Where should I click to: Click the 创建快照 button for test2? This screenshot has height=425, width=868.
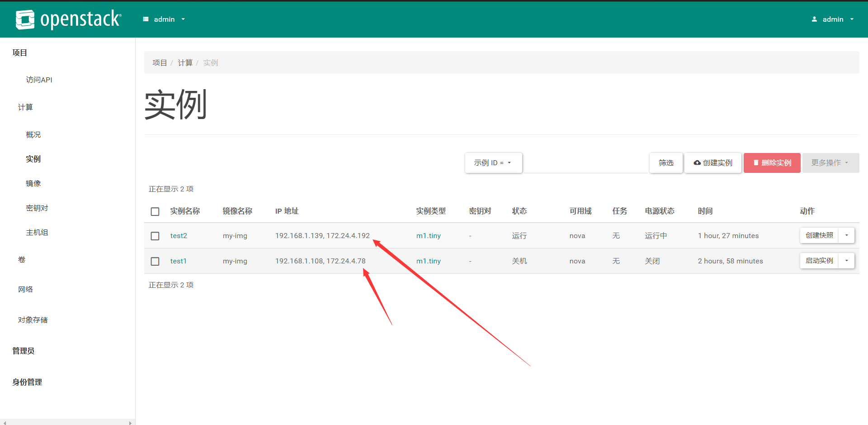coord(819,235)
